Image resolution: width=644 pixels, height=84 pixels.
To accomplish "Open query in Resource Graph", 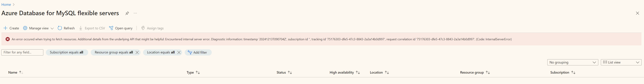I will click(x=121, y=28).
